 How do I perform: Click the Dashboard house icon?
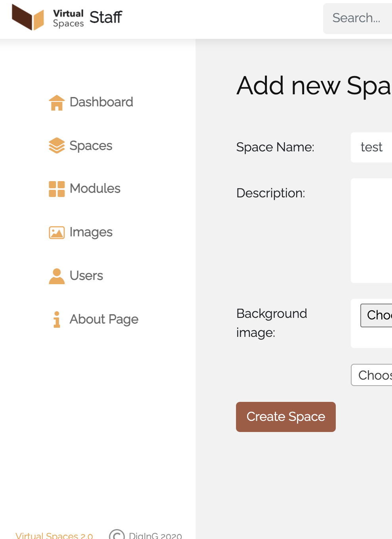57,103
